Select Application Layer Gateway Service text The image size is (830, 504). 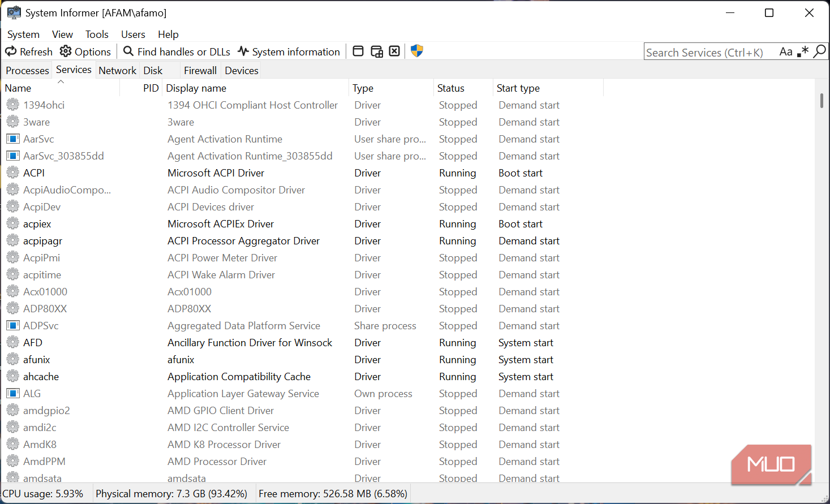point(243,394)
